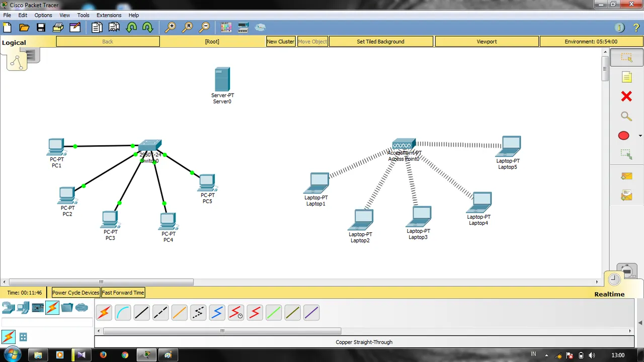Viewport: 644px width, 362px height.
Task: Pick the Octal cable
Action: click(x=274, y=313)
